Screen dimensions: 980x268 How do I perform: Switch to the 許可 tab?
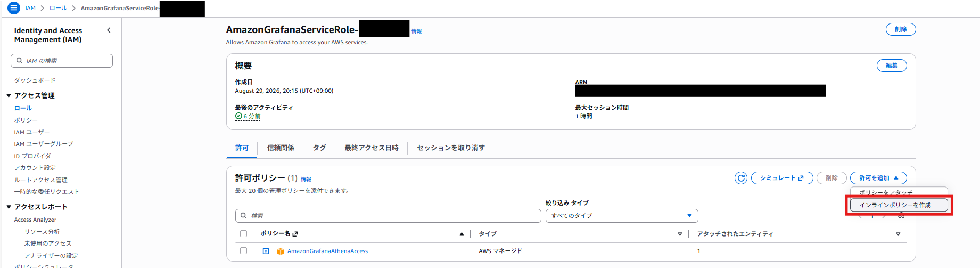point(242,148)
